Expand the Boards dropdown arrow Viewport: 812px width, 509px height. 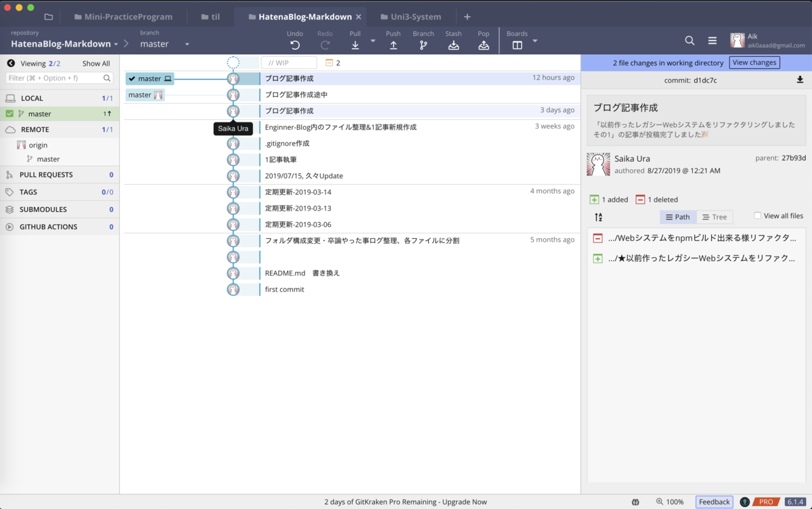[x=535, y=41]
